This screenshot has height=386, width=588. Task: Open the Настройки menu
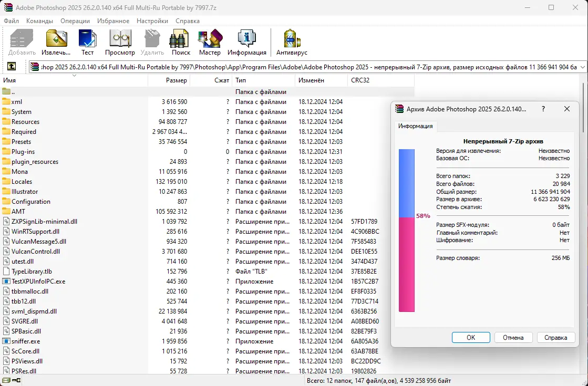152,21
